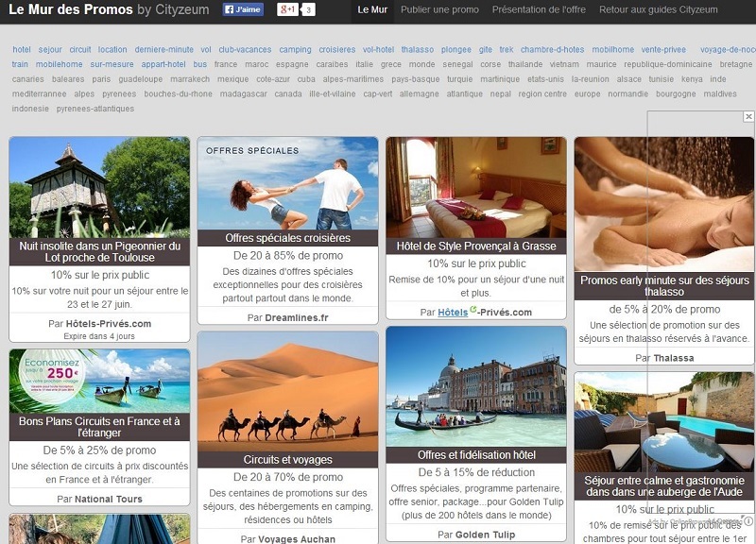This screenshot has height=544, width=756.
Task: Click the Google +1 button
Action: (288, 9)
